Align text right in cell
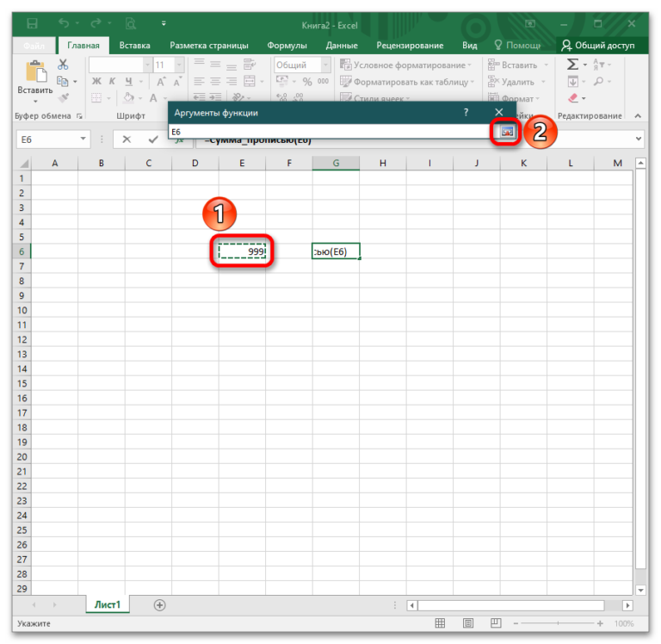This screenshot has width=661, height=644. (x=232, y=81)
